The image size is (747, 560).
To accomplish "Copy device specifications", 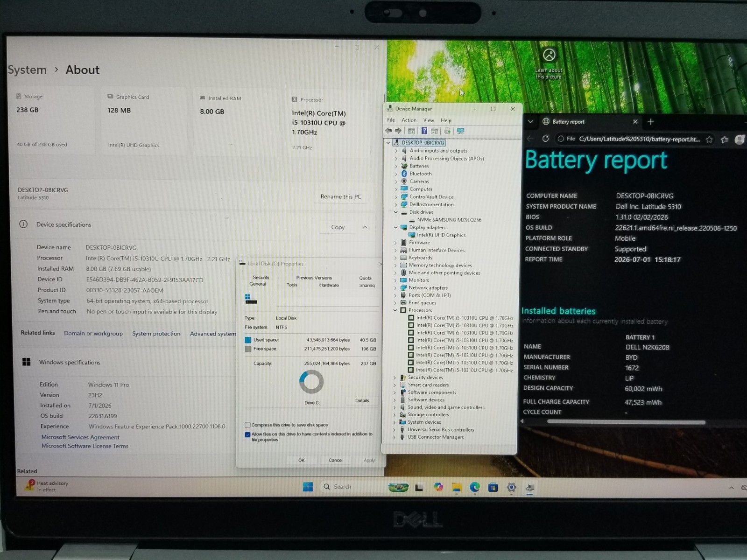I will click(338, 227).
